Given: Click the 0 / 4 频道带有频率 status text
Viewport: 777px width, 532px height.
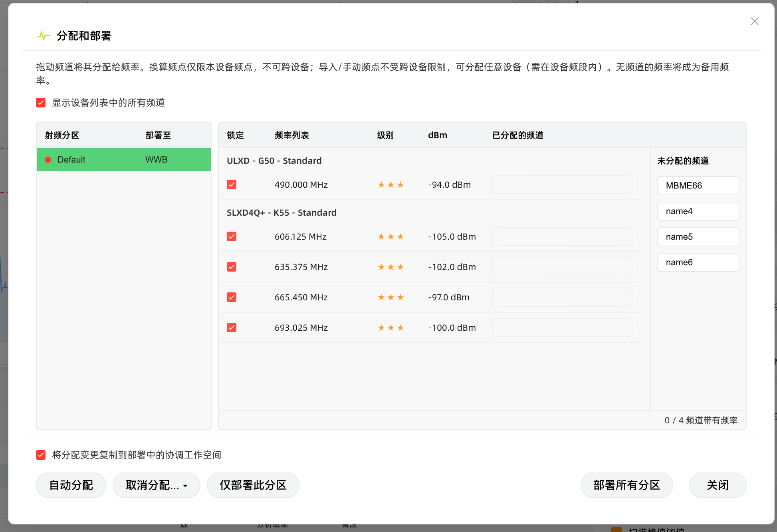Looking at the screenshot, I should [701, 420].
